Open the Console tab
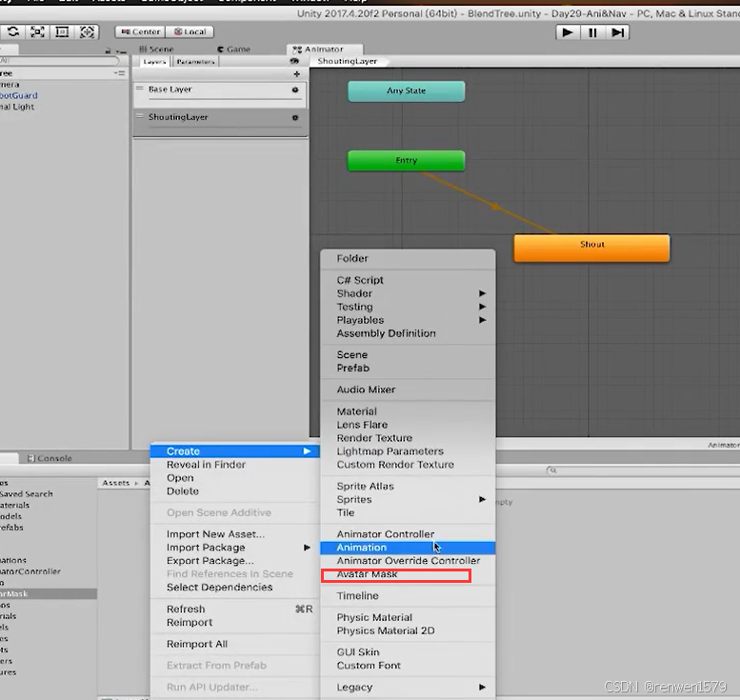The height and width of the screenshot is (700, 740). click(x=50, y=458)
